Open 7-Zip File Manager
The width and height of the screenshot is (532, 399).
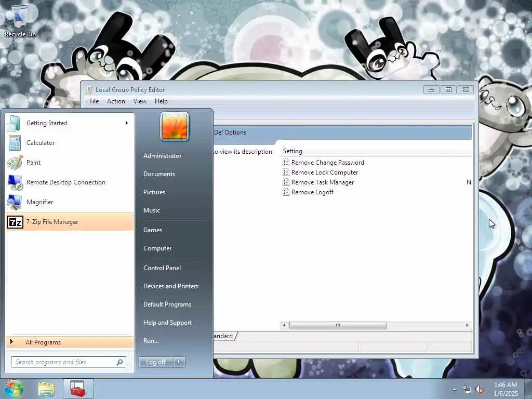70,222
